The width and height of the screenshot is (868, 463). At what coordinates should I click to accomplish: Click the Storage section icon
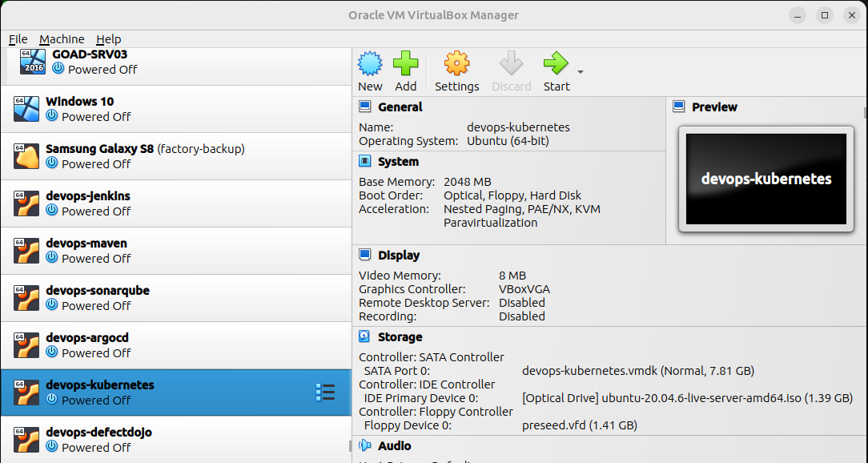365,337
